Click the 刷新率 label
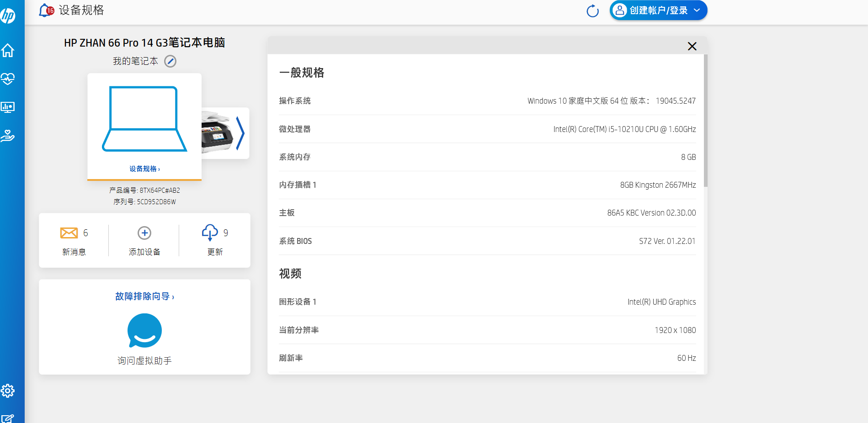This screenshot has width=868, height=423. 291,358
